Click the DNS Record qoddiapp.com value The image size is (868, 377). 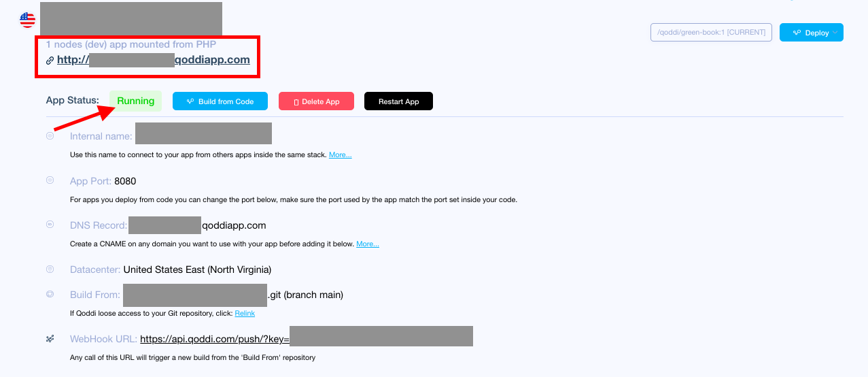coord(234,225)
